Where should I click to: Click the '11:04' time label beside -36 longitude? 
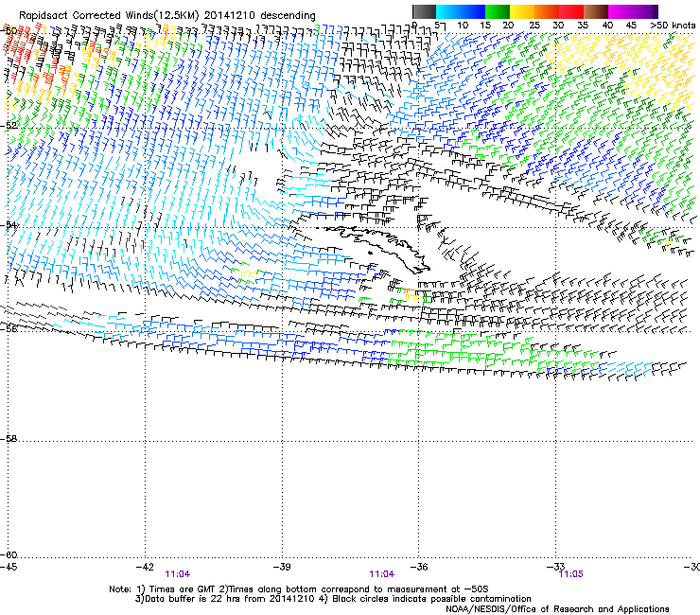382,574
